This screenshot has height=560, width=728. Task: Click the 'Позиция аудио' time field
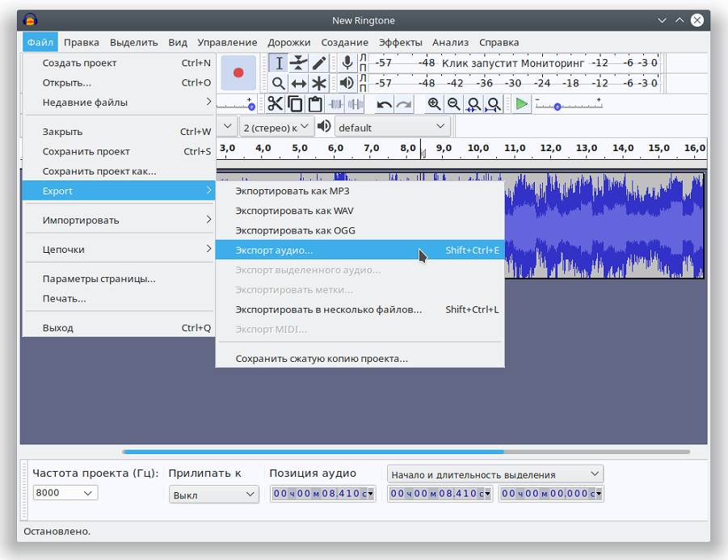coord(322,494)
